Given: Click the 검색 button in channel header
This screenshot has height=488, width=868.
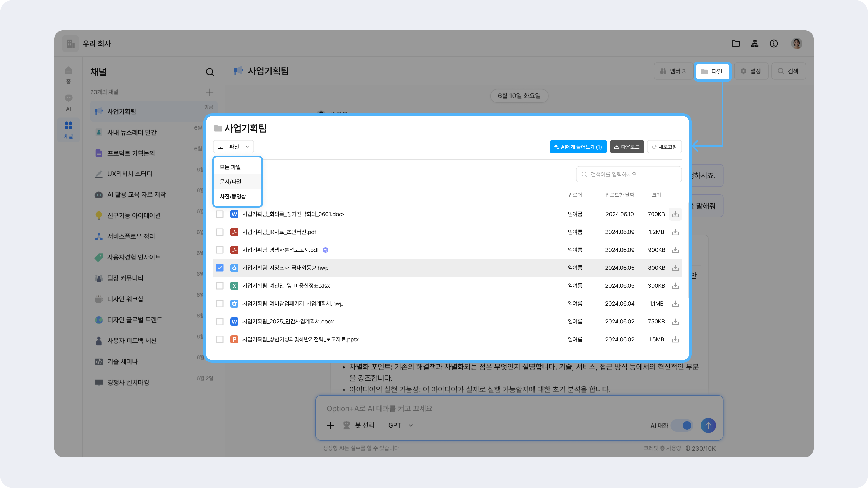Looking at the screenshot, I should [x=789, y=71].
